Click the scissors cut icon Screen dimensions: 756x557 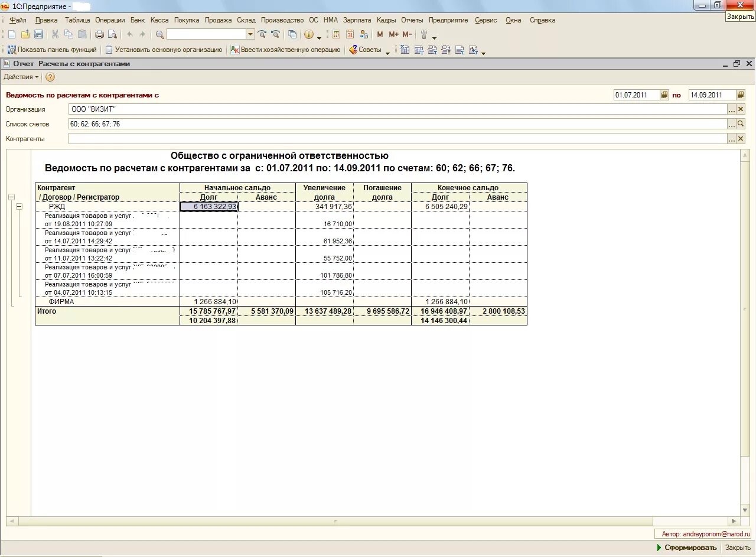[55, 34]
